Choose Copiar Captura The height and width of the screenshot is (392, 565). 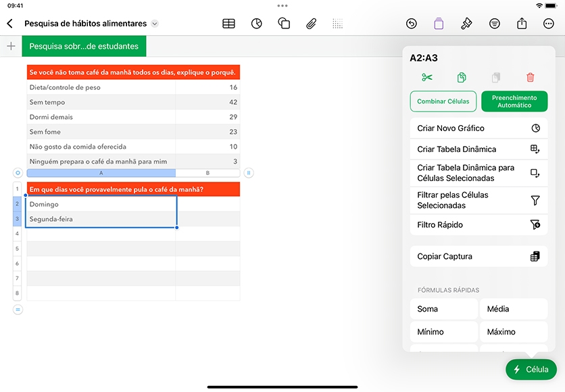(x=478, y=257)
